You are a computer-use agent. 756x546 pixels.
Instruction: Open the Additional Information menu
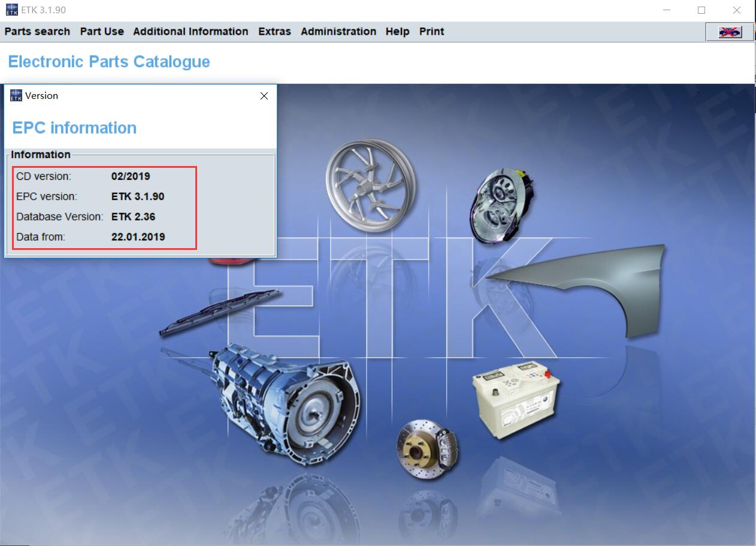click(x=190, y=31)
